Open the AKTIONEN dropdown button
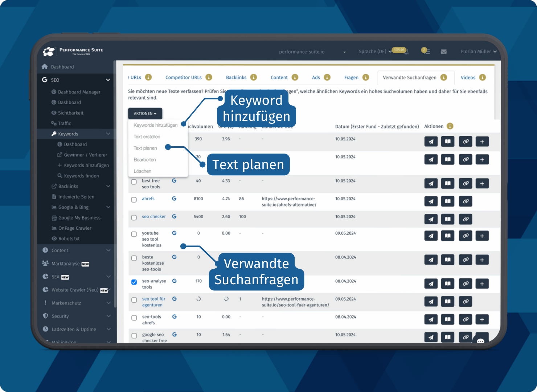This screenshot has width=537, height=392. [x=145, y=114]
